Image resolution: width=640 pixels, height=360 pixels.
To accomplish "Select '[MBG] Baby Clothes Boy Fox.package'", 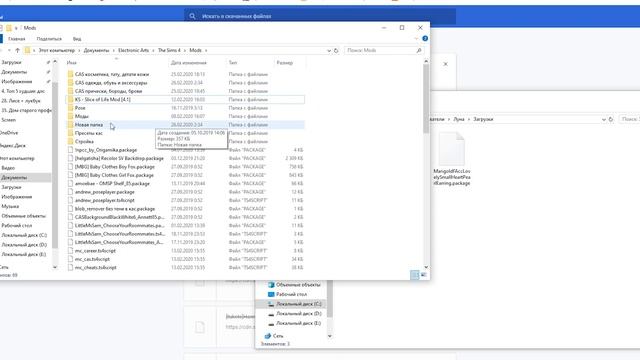I will (x=185, y=167).
